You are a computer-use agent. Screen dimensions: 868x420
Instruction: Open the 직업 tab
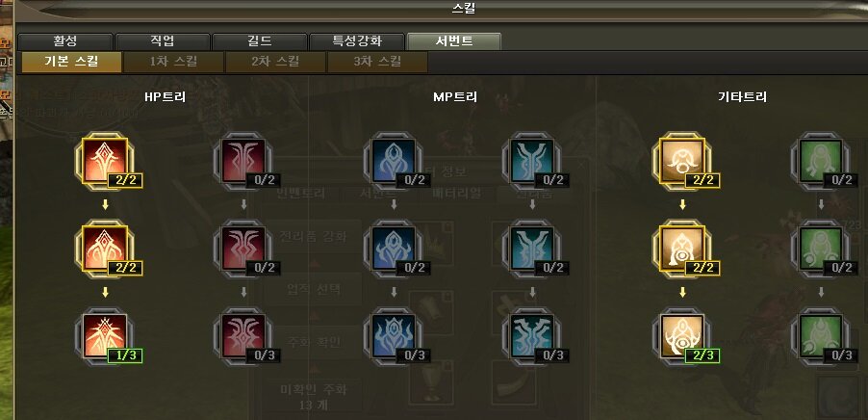[163, 41]
